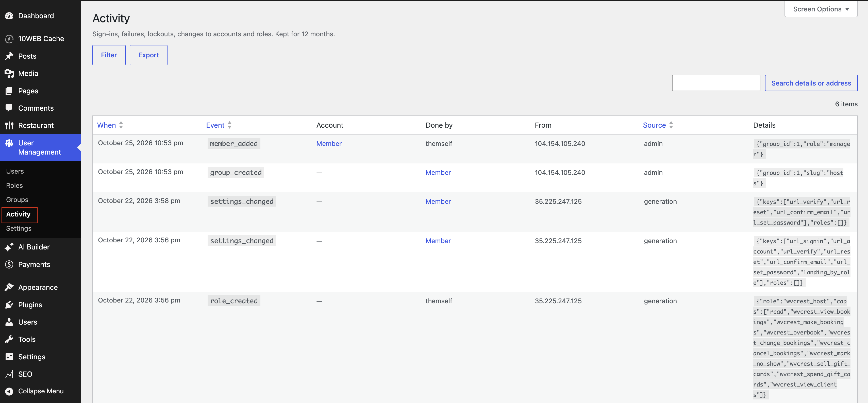Collapse the admin sidebar menu
This screenshot has height=403, width=868.
(34, 391)
